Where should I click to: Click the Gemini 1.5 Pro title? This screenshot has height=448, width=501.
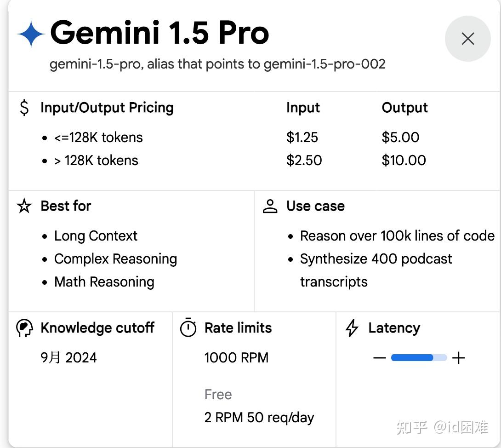pyautogui.click(x=159, y=33)
